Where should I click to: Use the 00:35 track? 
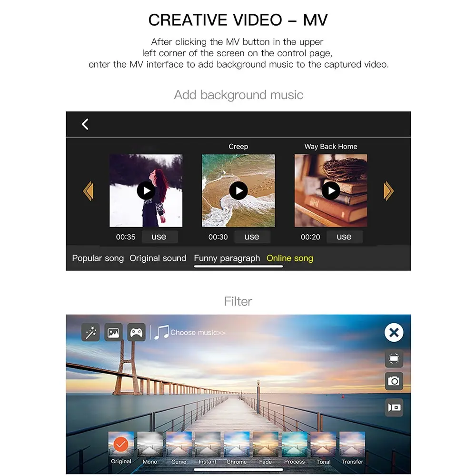click(x=159, y=237)
